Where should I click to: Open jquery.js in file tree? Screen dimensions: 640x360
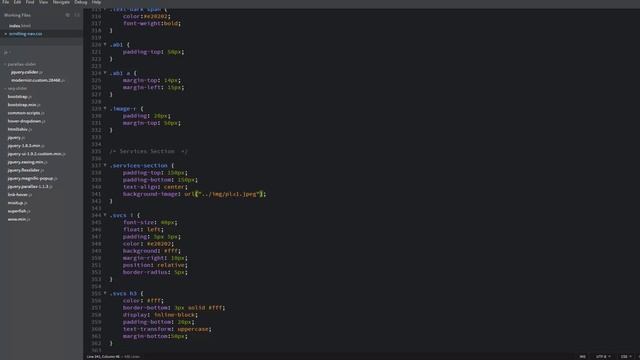point(16,138)
